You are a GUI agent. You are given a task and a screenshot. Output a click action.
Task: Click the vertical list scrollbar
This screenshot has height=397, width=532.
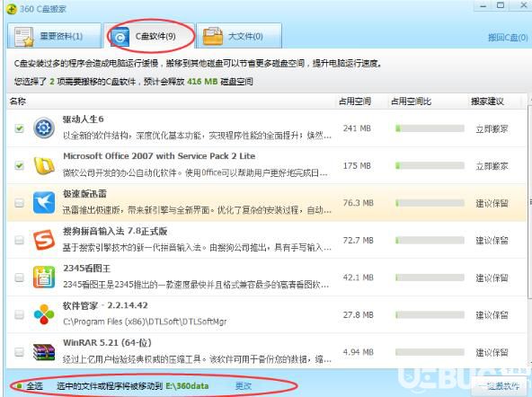click(529, 203)
